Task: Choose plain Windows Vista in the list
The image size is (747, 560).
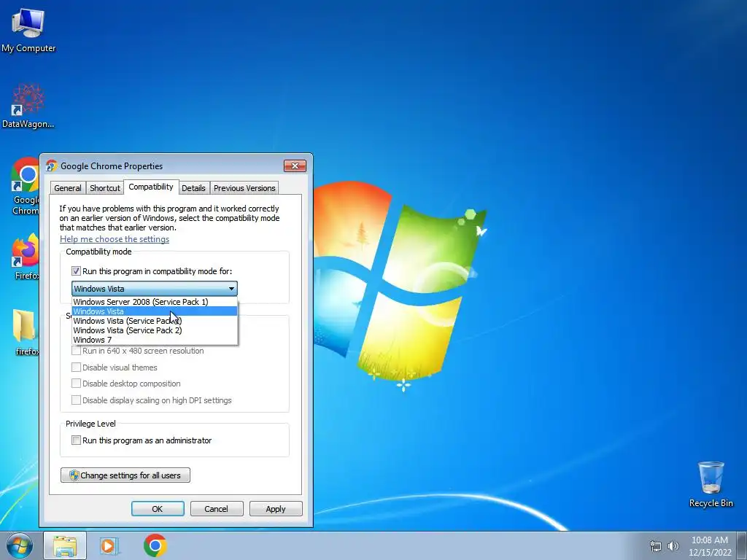Action: click(x=155, y=311)
